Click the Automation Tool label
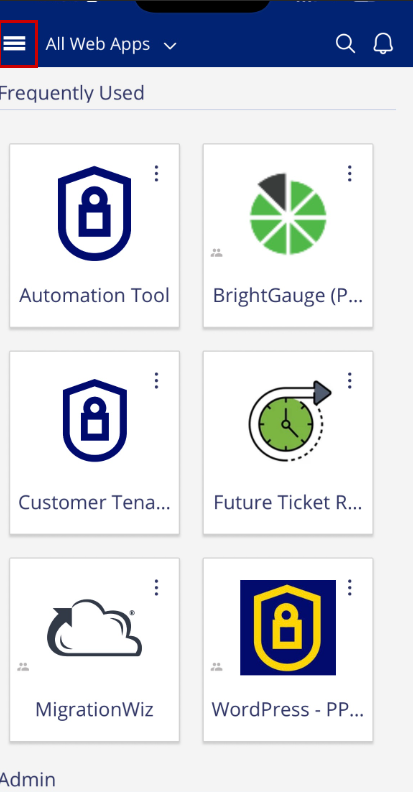Screen dimensions: 413x792 click(x=94, y=295)
